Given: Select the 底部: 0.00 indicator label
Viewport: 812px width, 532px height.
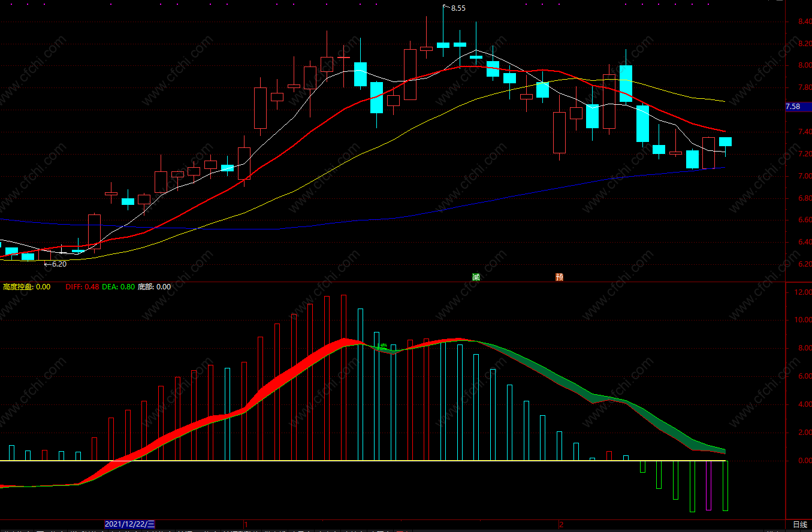Looking at the screenshot, I should [154, 287].
